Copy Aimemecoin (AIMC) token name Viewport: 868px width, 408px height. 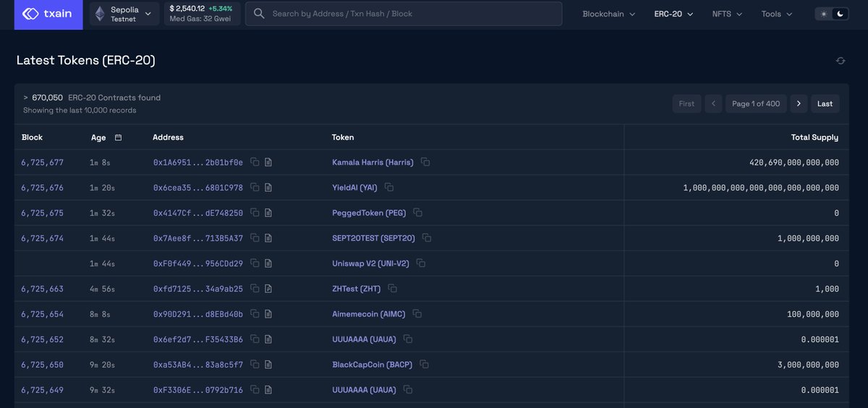(417, 314)
